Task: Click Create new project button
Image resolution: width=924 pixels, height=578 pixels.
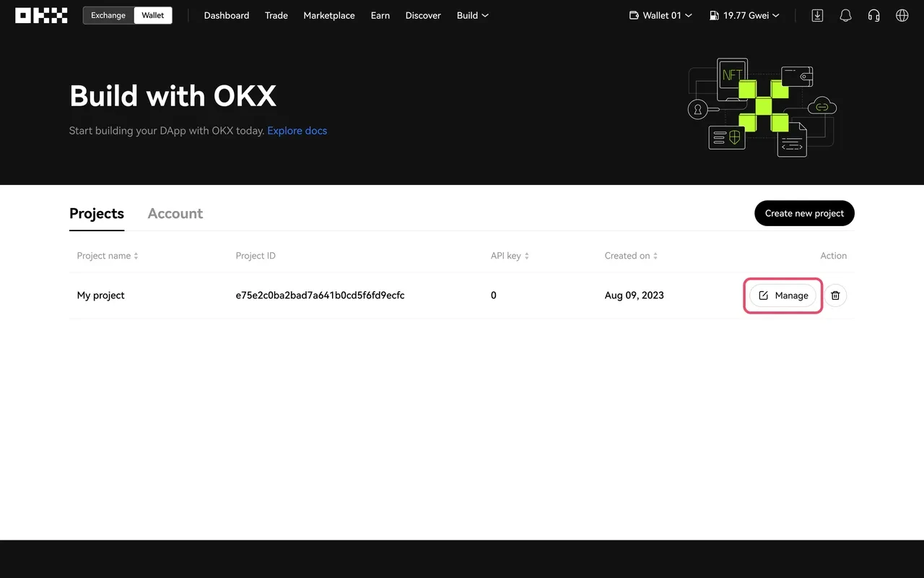Action: [x=804, y=213]
